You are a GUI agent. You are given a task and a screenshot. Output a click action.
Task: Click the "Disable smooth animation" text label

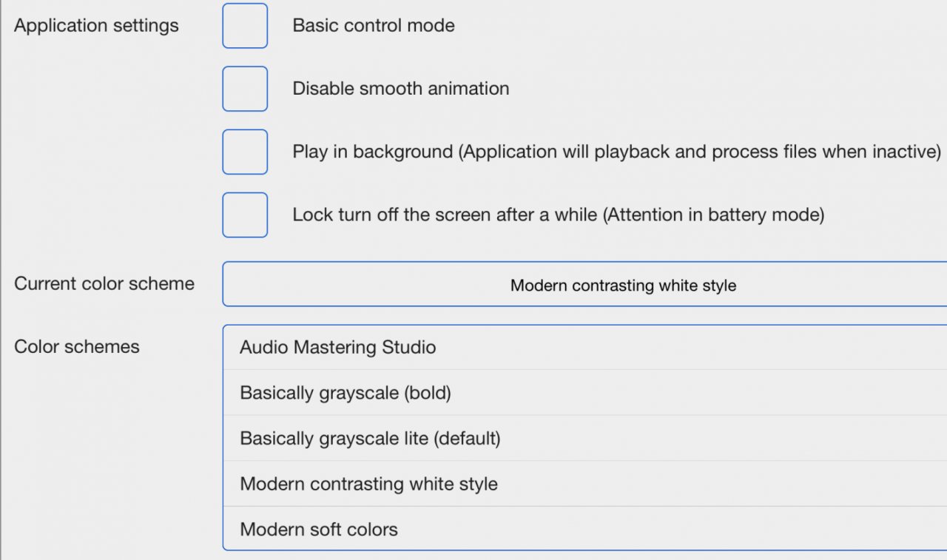click(x=401, y=89)
